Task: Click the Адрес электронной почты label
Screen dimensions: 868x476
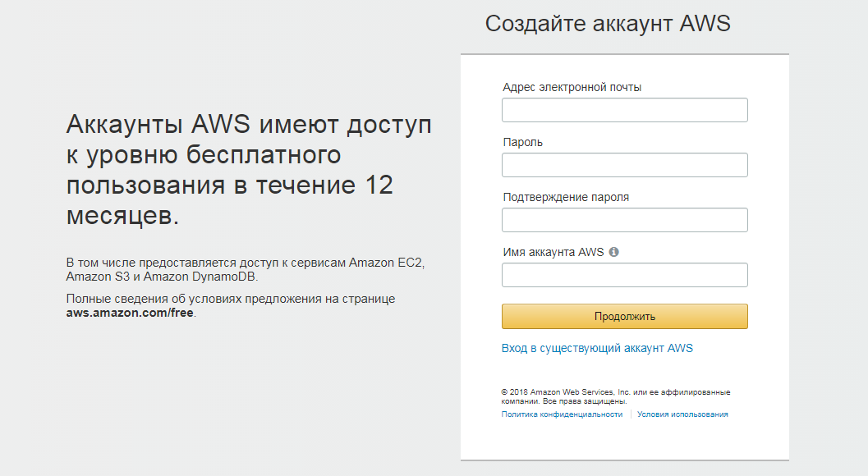Action: (572, 87)
